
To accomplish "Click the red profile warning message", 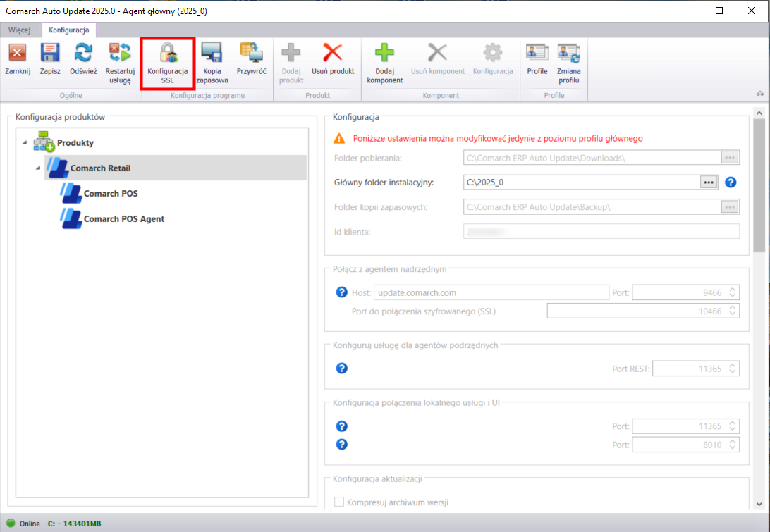I will pos(497,138).
